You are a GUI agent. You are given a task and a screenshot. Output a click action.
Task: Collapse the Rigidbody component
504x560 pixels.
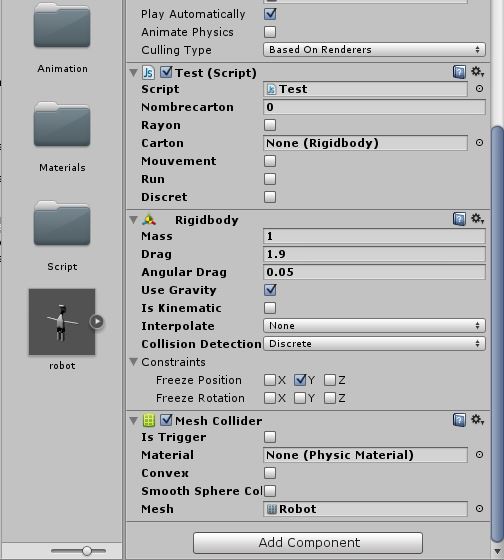point(134,220)
